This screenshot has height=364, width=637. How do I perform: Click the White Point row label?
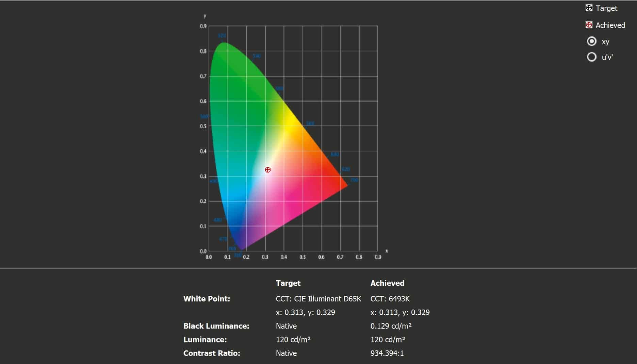pyautogui.click(x=207, y=299)
